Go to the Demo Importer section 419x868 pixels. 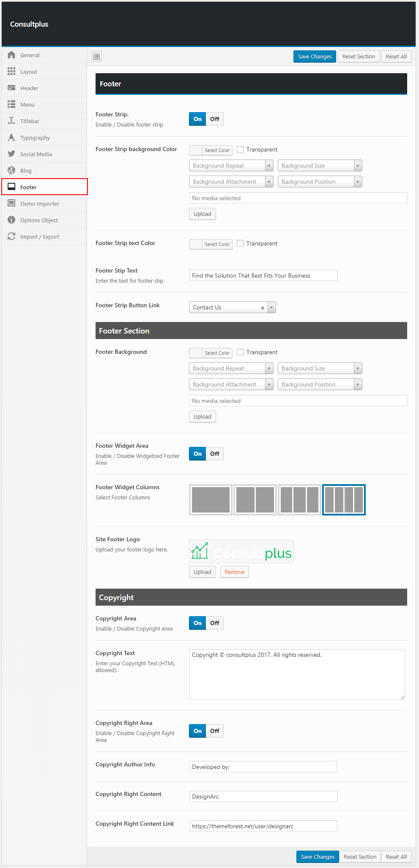click(39, 204)
